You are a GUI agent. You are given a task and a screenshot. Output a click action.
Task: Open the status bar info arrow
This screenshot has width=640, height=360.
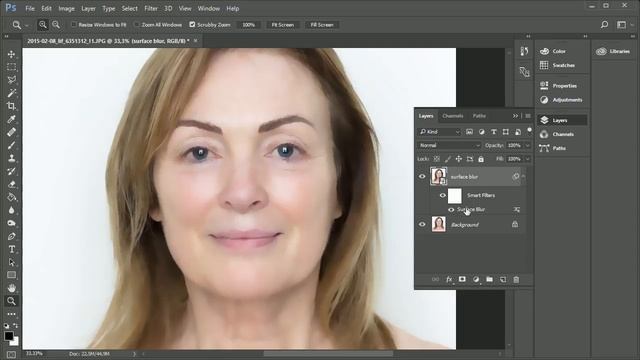pos(134,354)
